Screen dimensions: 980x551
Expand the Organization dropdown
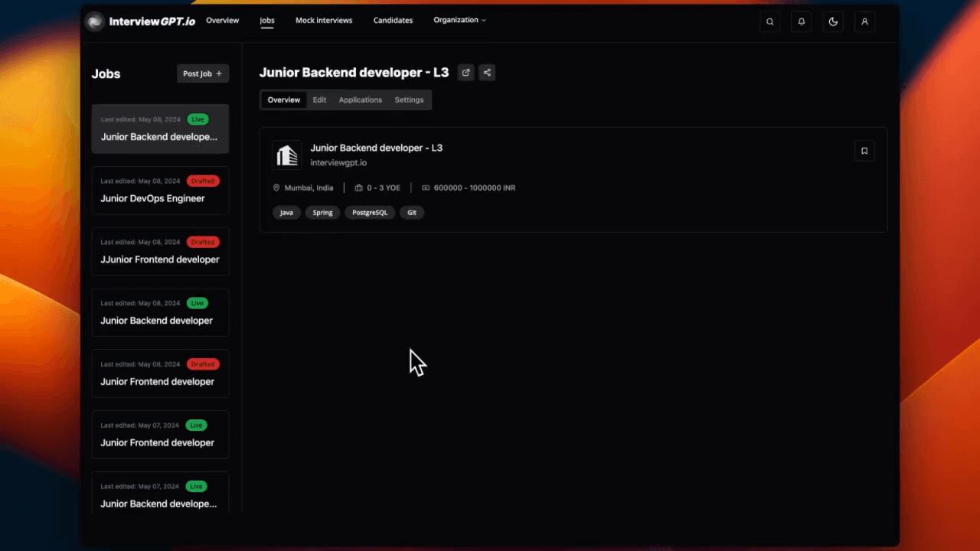[x=459, y=20]
